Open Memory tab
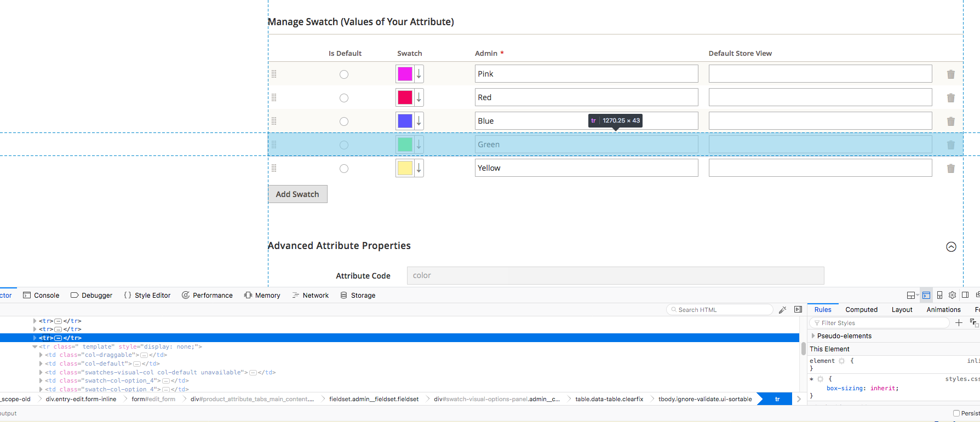The image size is (980, 422). click(262, 295)
